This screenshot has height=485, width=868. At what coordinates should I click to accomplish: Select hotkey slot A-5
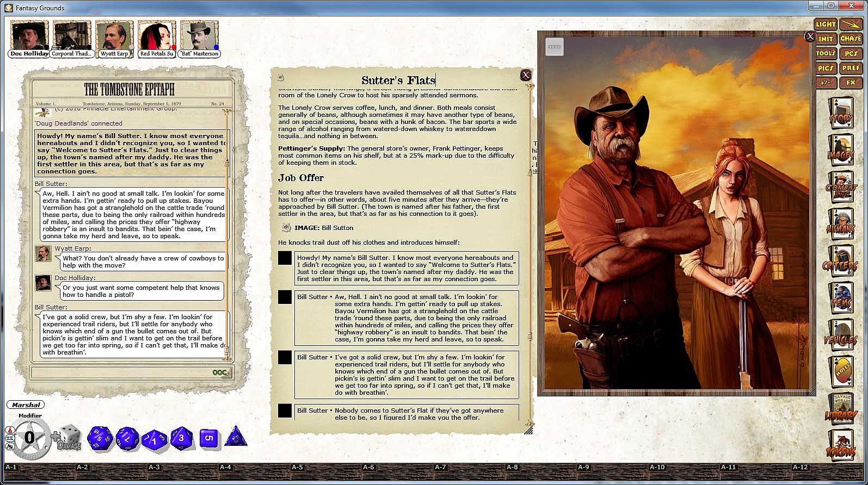coord(297,467)
